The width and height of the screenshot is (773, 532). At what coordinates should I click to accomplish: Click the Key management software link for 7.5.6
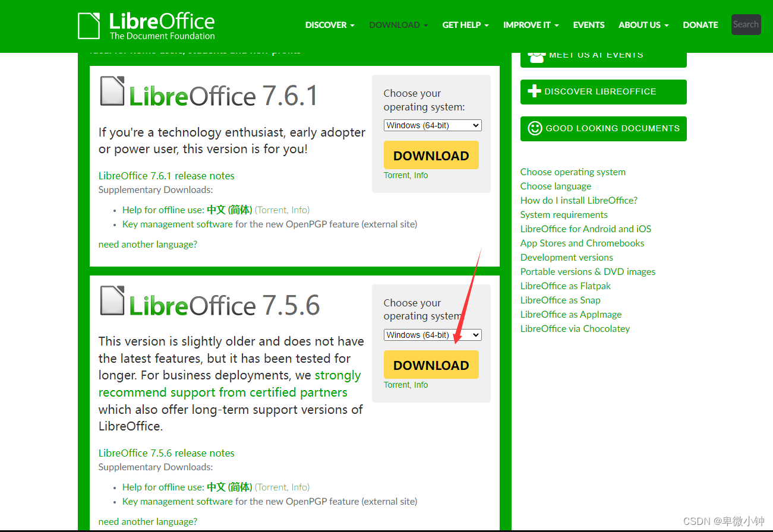(178, 502)
